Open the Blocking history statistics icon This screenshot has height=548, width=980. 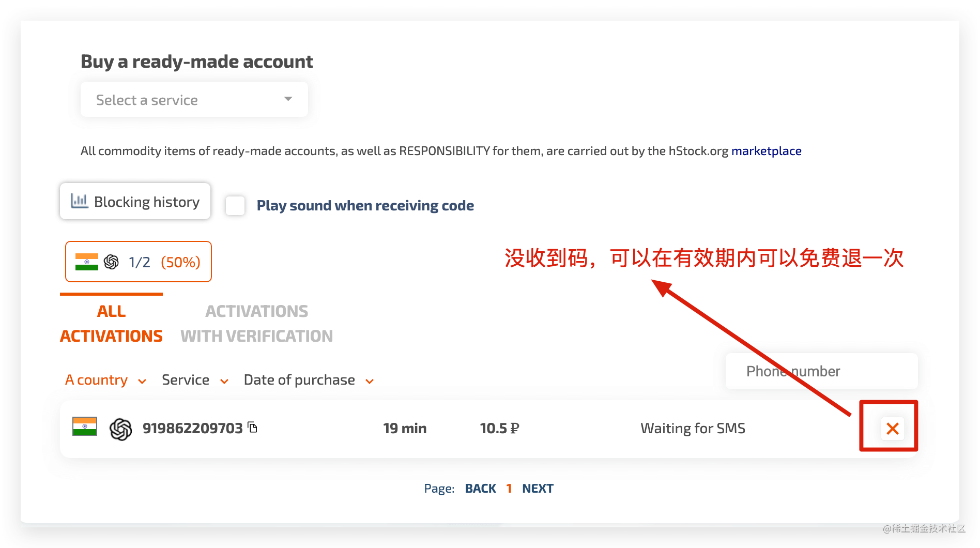pyautogui.click(x=79, y=201)
